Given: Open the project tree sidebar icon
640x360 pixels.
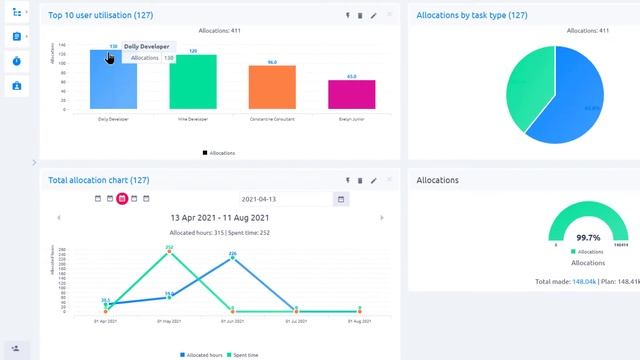Looking at the screenshot, I should point(17,13).
